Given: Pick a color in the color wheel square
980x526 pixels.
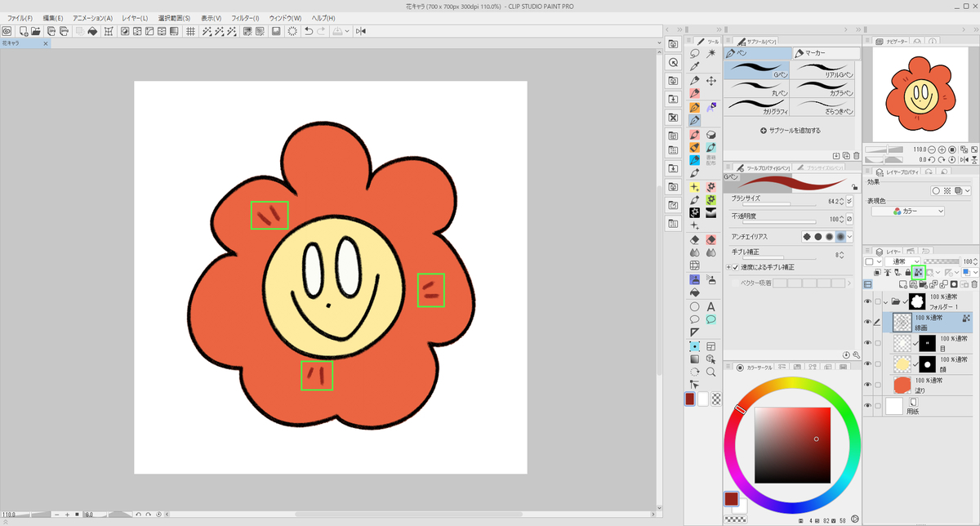Looking at the screenshot, I should point(791,445).
